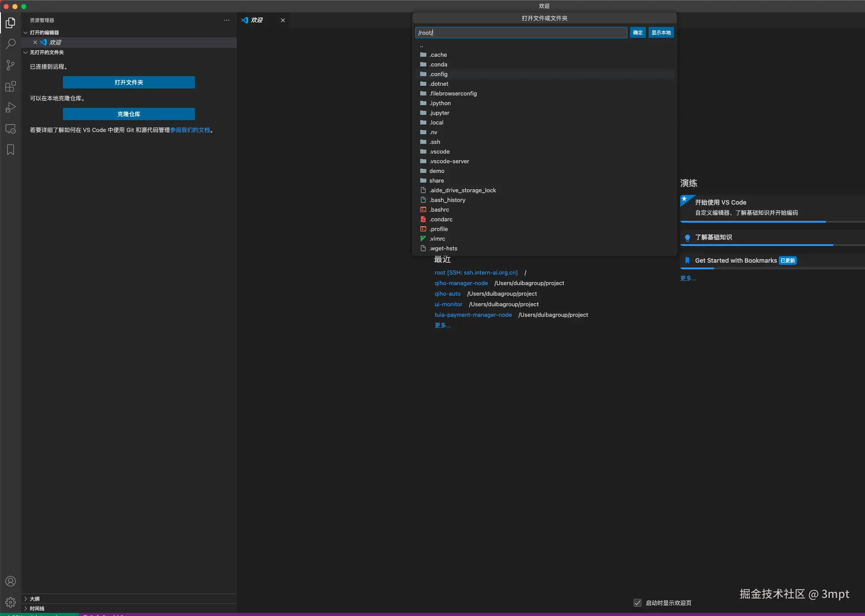
Task: Open the qiho-manager-node recent project link
Action: coord(461,283)
